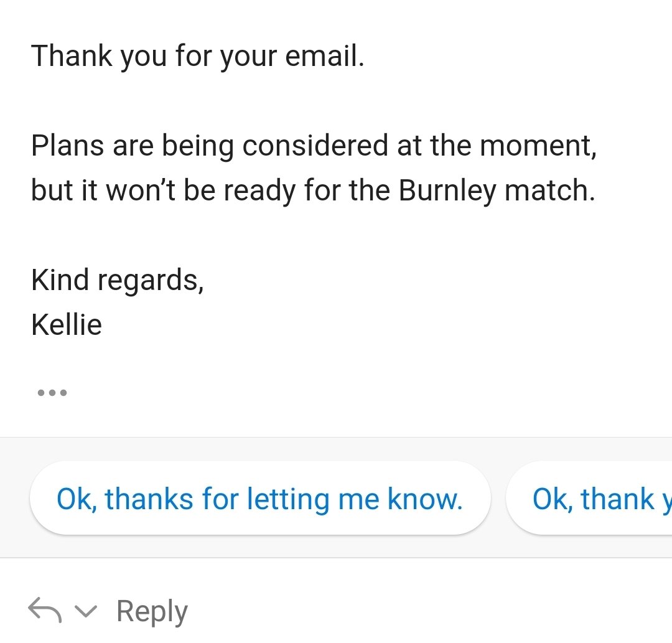Click the "Thank you for your email." line

[197, 57]
